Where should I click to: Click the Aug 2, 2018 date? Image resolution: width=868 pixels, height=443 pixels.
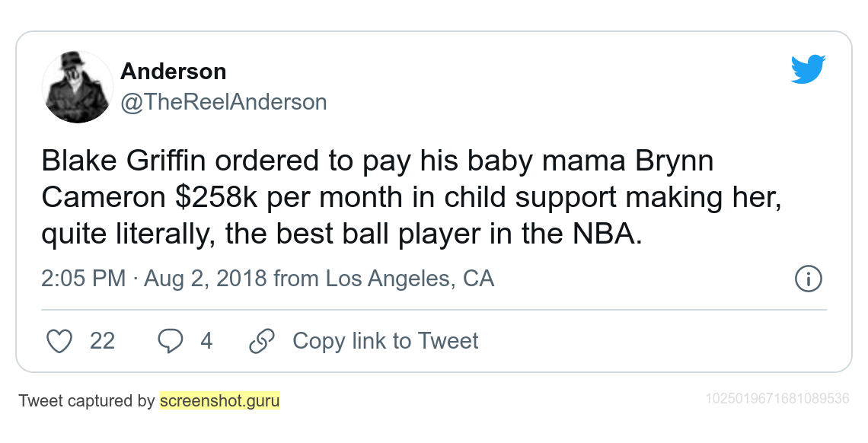(206, 278)
